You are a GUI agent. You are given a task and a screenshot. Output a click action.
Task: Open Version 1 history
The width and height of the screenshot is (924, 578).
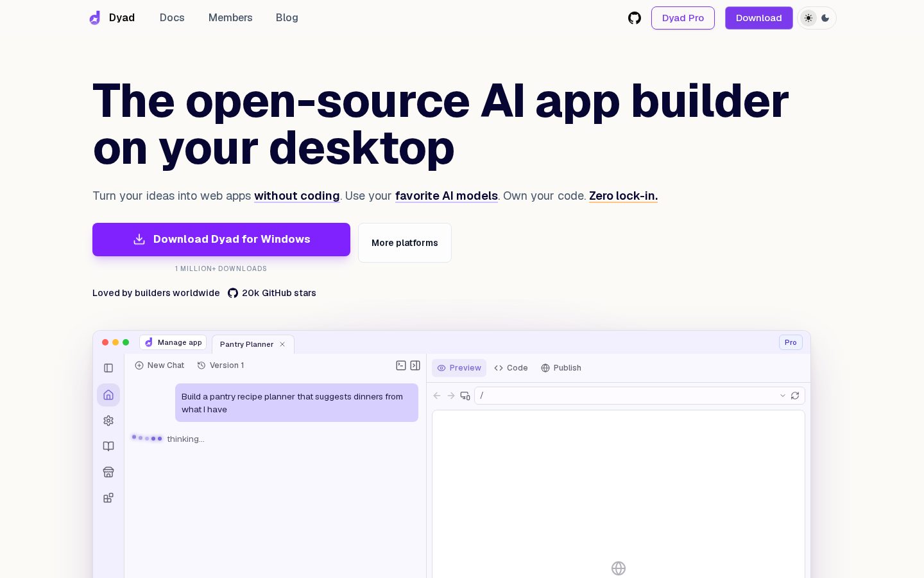point(221,365)
